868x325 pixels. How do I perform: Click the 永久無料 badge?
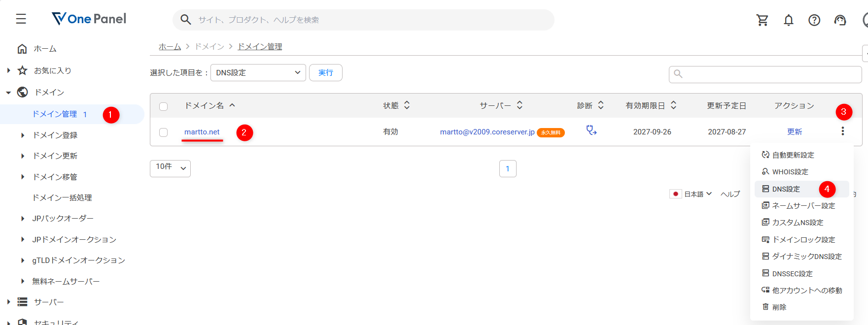(551, 132)
